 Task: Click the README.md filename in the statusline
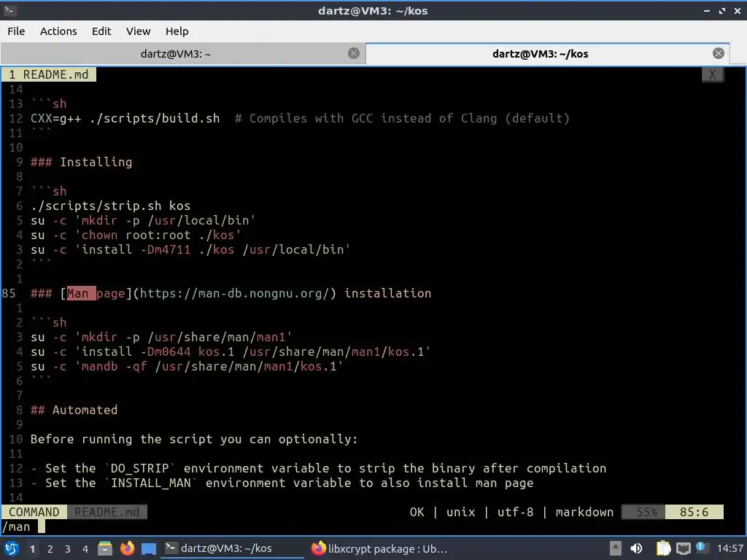pyautogui.click(x=107, y=512)
